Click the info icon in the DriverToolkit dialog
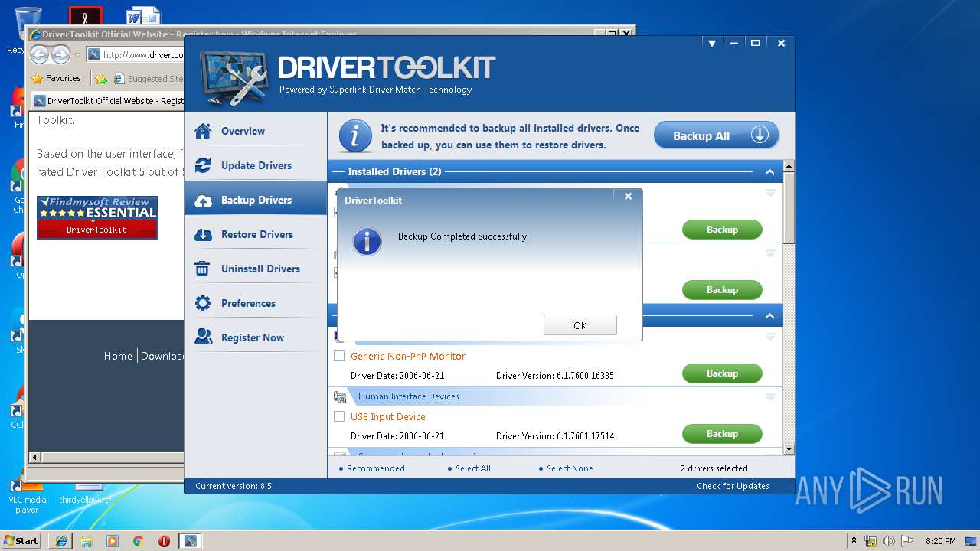This screenshot has height=551, width=980. (x=367, y=241)
